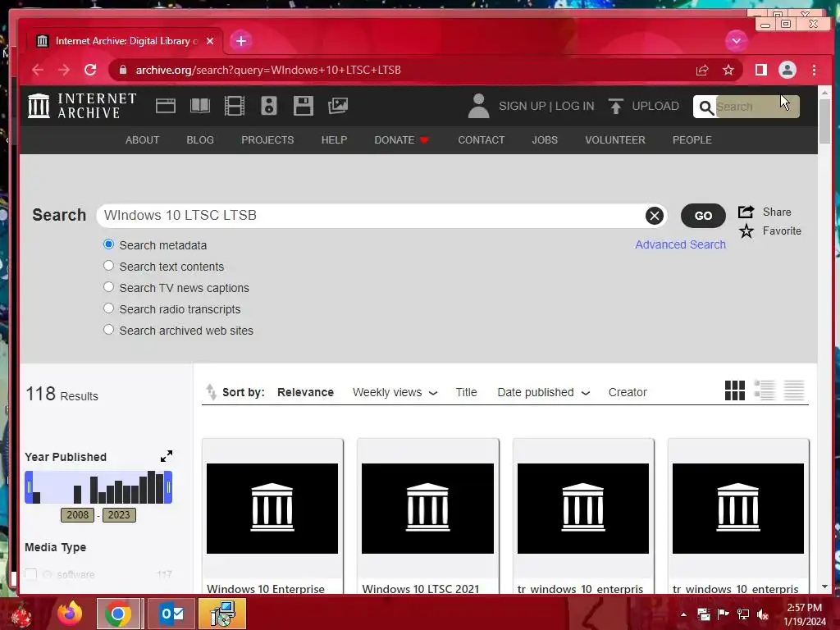Open Chrome three-dot menu
Screen dimensions: 840x630
point(814,70)
